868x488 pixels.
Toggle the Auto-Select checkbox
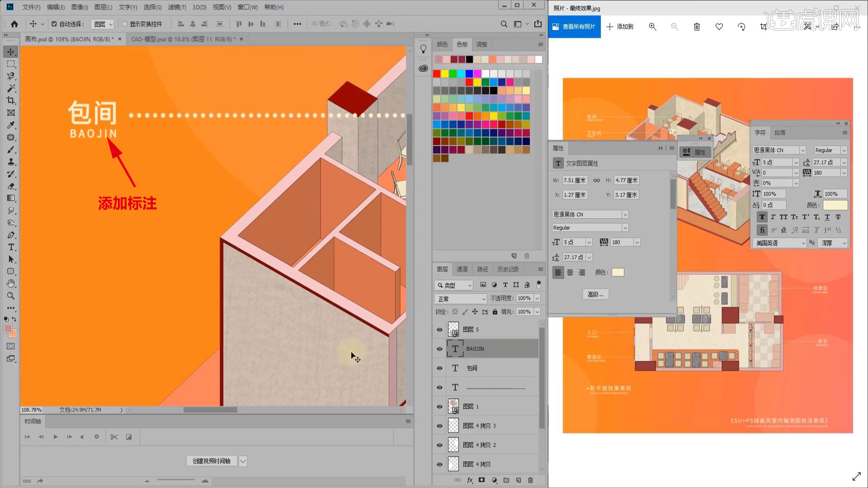pos(54,24)
